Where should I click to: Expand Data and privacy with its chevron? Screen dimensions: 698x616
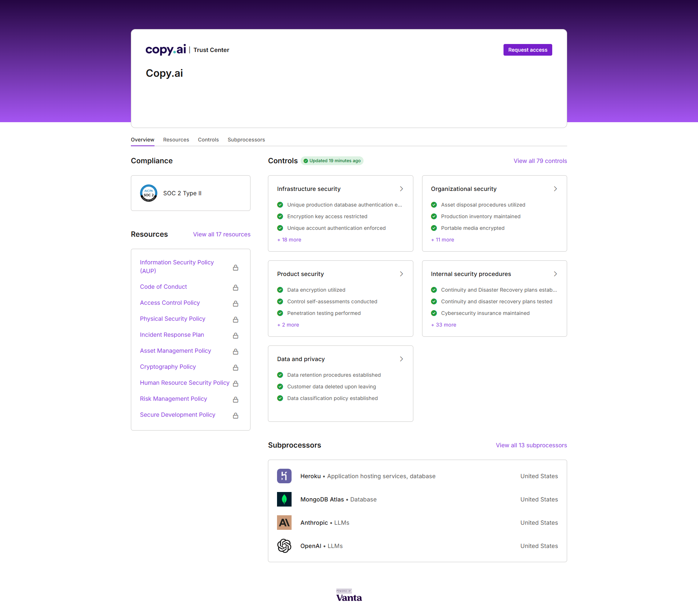pos(401,359)
